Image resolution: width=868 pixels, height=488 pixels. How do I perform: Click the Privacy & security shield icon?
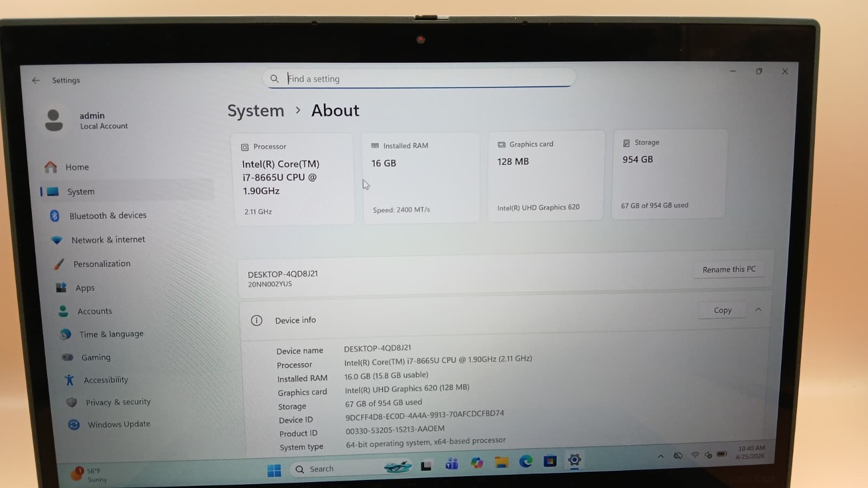tap(72, 402)
